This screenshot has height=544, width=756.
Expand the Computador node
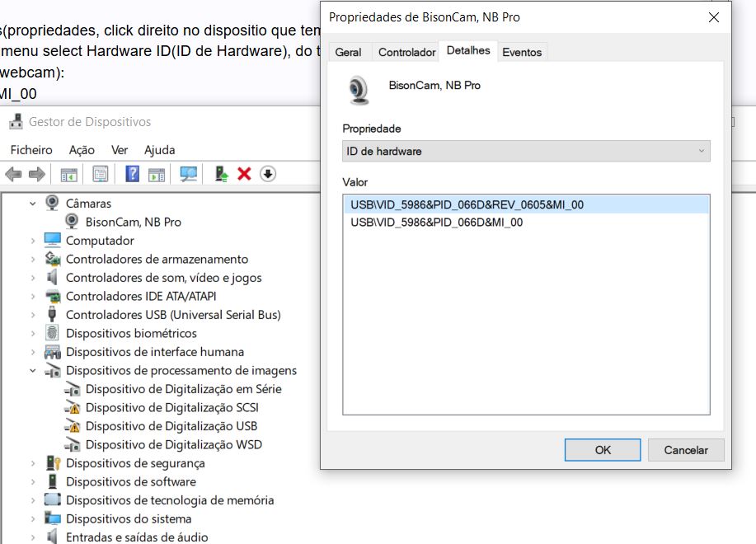click(33, 241)
